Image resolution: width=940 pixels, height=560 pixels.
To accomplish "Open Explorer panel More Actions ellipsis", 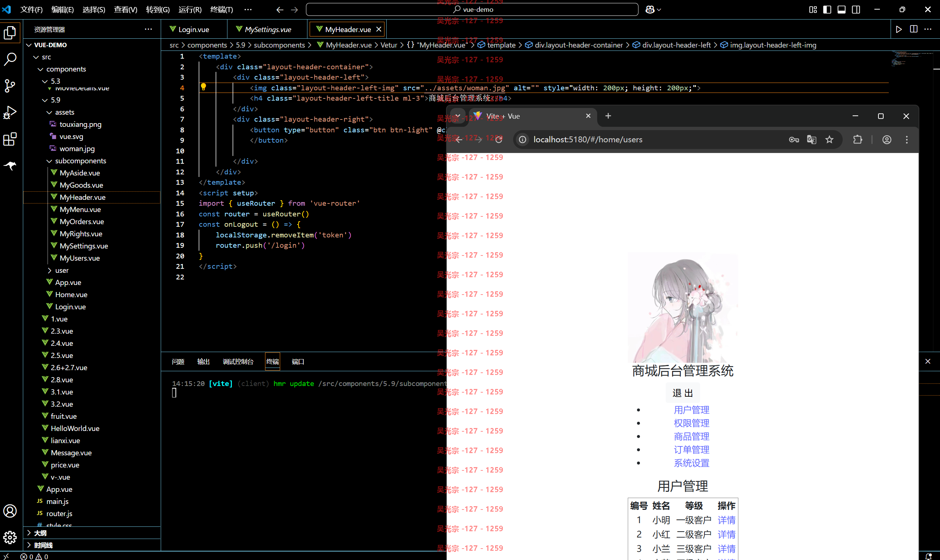I will click(149, 29).
